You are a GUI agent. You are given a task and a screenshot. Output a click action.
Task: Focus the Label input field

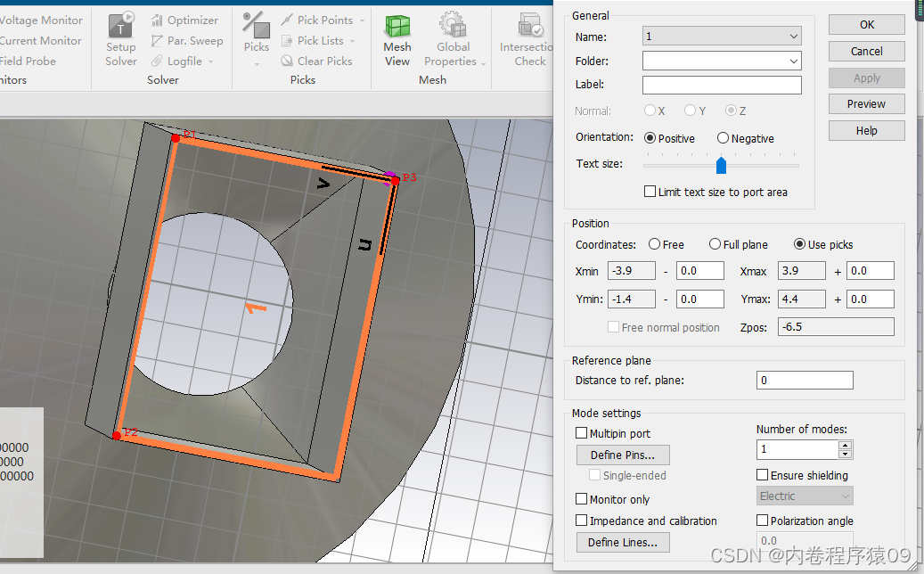tap(722, 85)
